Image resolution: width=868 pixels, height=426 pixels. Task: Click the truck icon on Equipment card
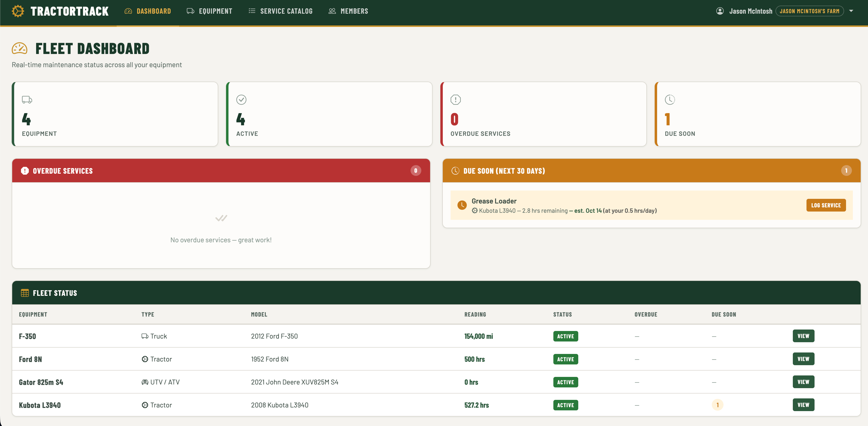point(27,100)
